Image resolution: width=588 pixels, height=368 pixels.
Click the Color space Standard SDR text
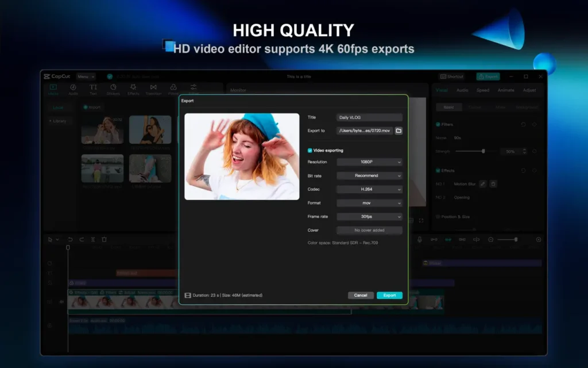(x=343, y=243)
